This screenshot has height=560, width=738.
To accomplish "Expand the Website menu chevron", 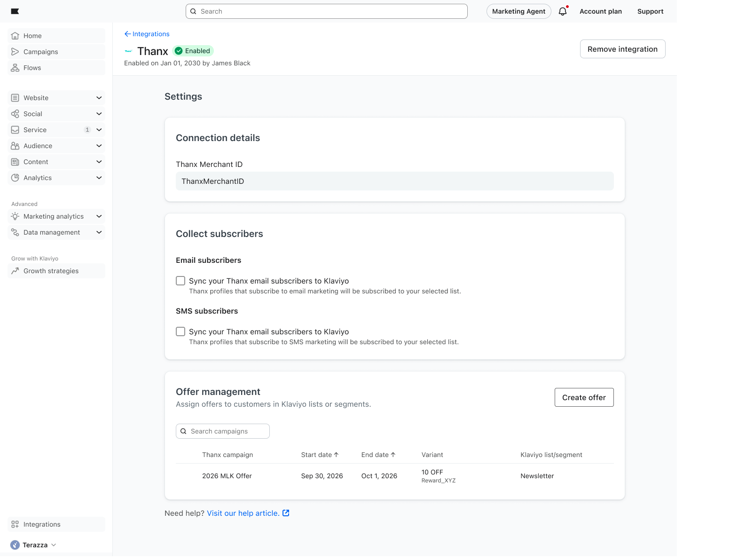I will (x=99, y=98).
